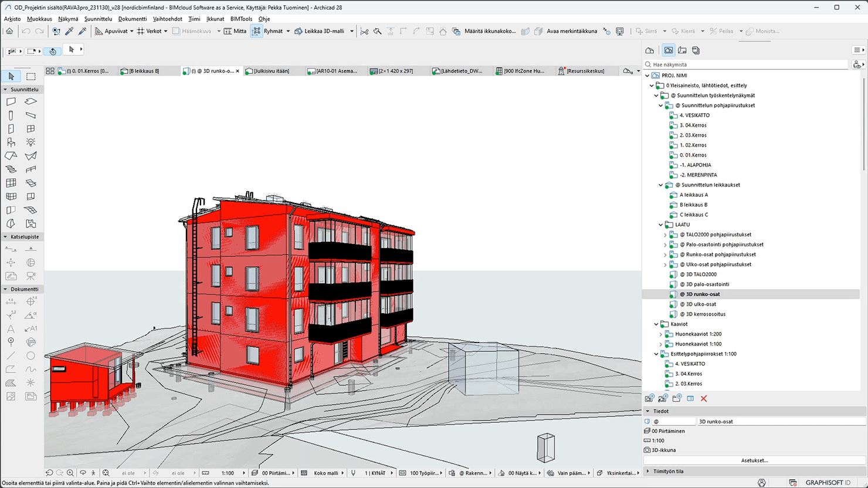
Task: Click the Leikkaa 3D-malli button
Action: 320,31
